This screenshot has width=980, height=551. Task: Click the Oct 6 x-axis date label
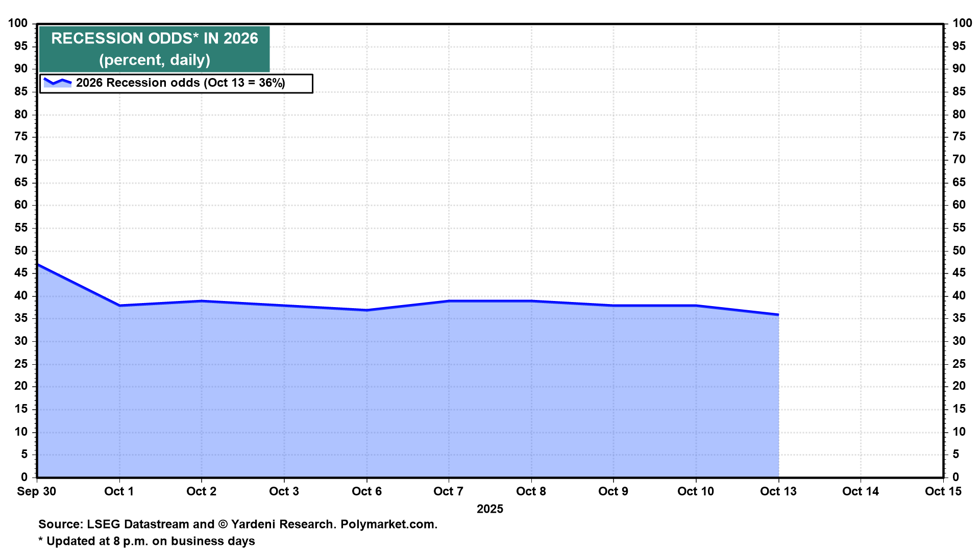pyautogui.click(x=366, y=491)
